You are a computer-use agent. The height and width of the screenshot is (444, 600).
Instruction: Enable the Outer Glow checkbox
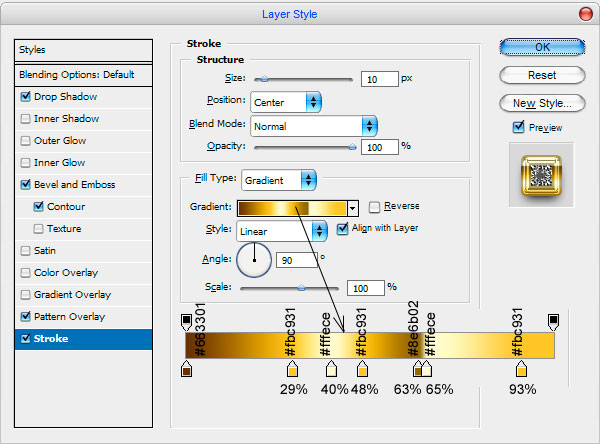click(x=26, y=140)
